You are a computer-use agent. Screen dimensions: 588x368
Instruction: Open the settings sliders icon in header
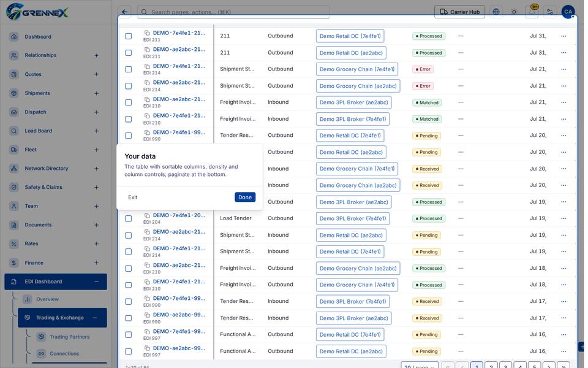pyautogui.click(x=550, y=12)
